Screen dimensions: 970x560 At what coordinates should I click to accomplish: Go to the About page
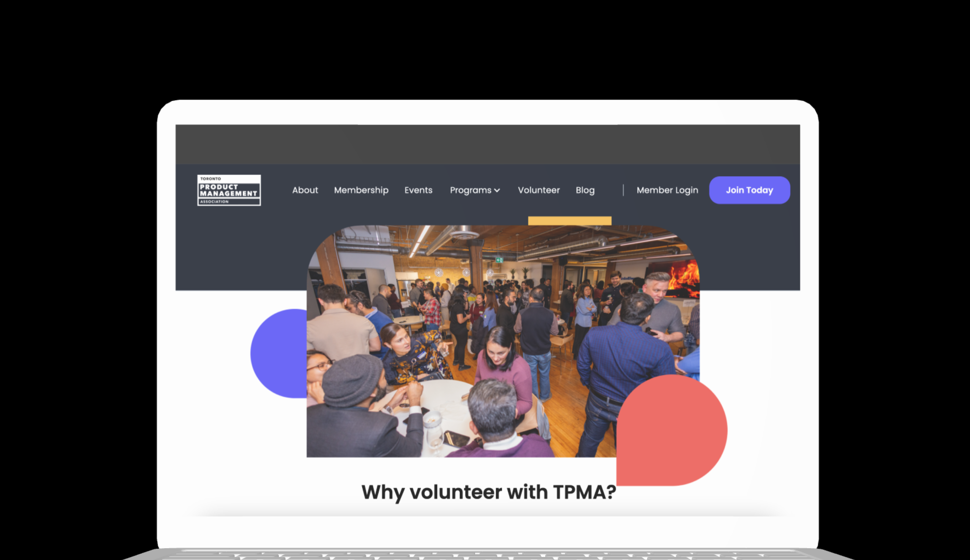click(305, 190)
